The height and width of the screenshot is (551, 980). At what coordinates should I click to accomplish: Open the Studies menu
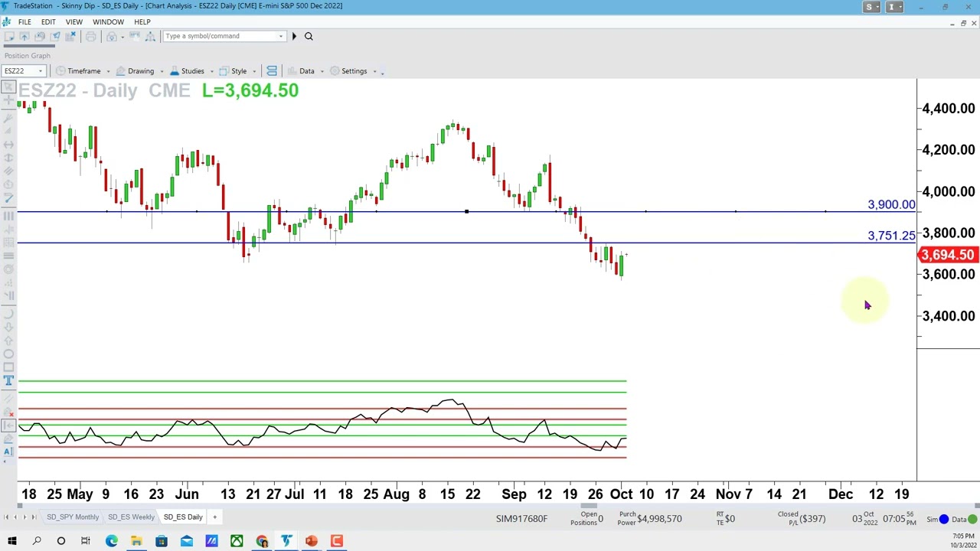point(187,71)
